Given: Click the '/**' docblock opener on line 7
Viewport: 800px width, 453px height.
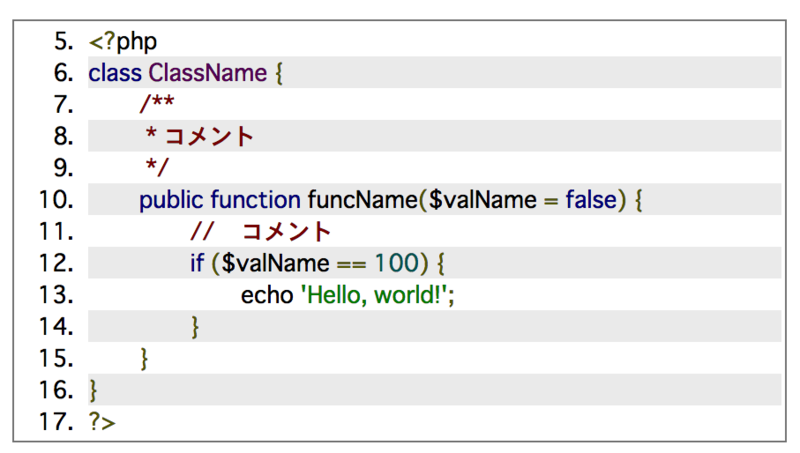Looking at the screenshot, I should click(x=157, y=104).
